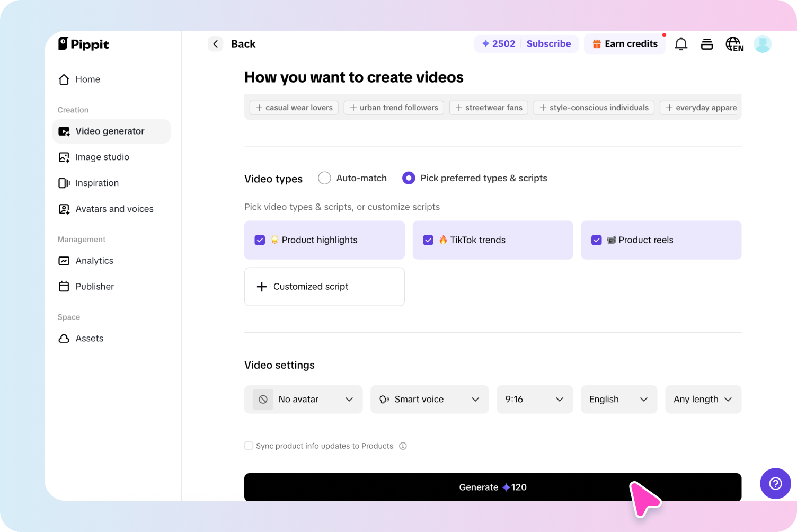This screenshot has width=797, height=532.
Task: Open the Inspiration panel
Action: click(97, 183)
